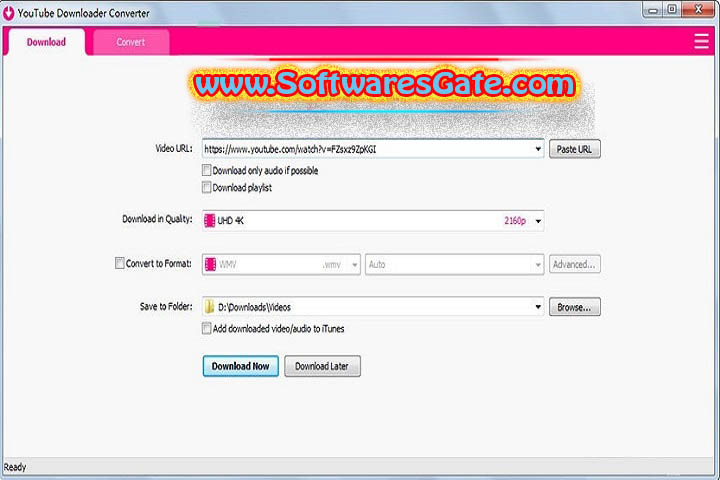Click the YouTube Downloader Converter app logo

[x=8, y=13]
